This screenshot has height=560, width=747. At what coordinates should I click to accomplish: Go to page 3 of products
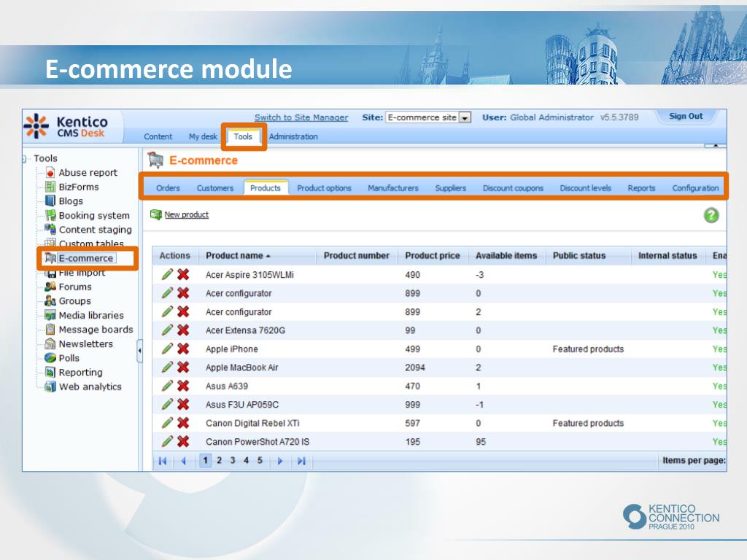(x=233, y=461)
